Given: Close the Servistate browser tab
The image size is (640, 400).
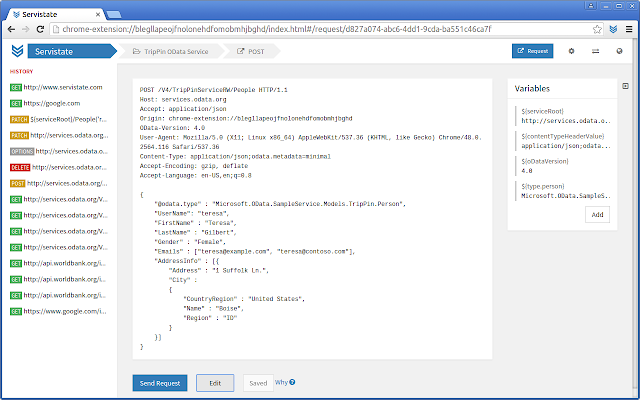Looking at the screenshot, I should tap(98, 14).
